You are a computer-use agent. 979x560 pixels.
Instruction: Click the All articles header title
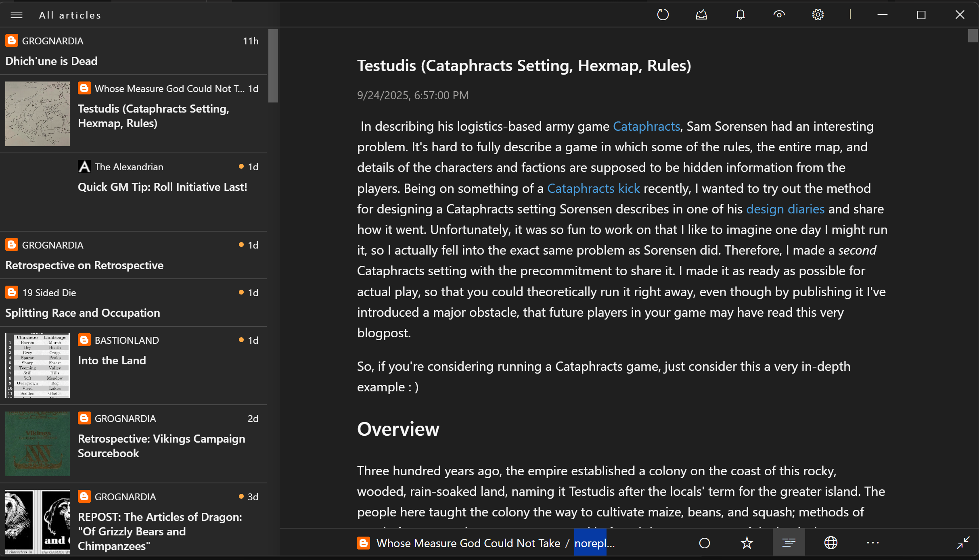tap(70, 15)
